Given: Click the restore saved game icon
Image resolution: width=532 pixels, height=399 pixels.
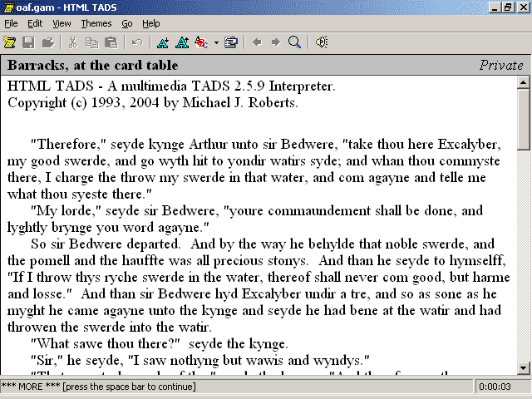Looking at the screenshot, I should (47, 42).
